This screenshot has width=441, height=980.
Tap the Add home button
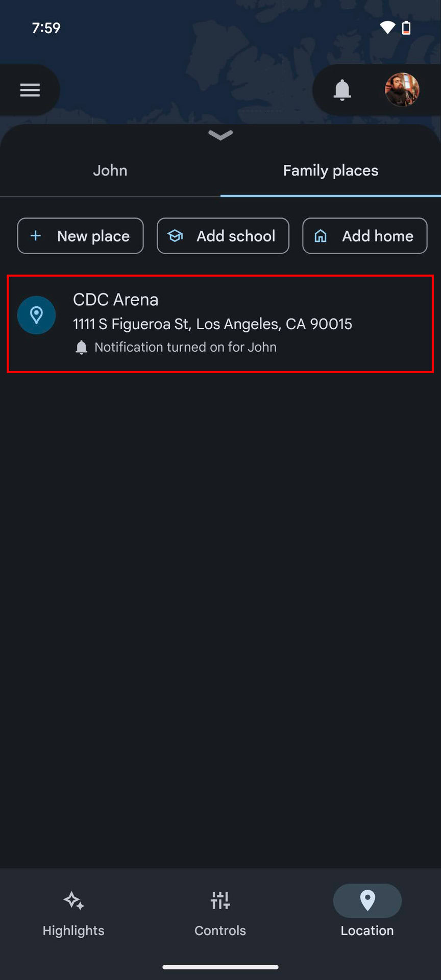(x=365, y=236)
